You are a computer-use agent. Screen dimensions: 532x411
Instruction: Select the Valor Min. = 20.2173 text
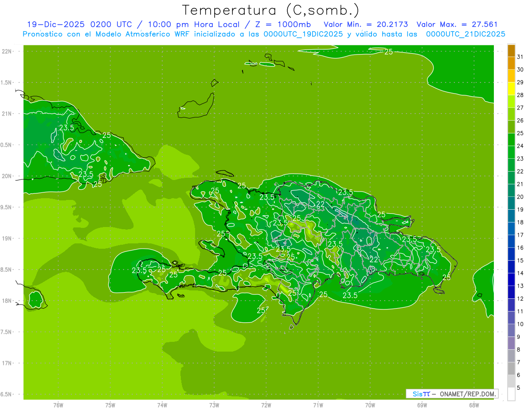(x=366, y=24)
